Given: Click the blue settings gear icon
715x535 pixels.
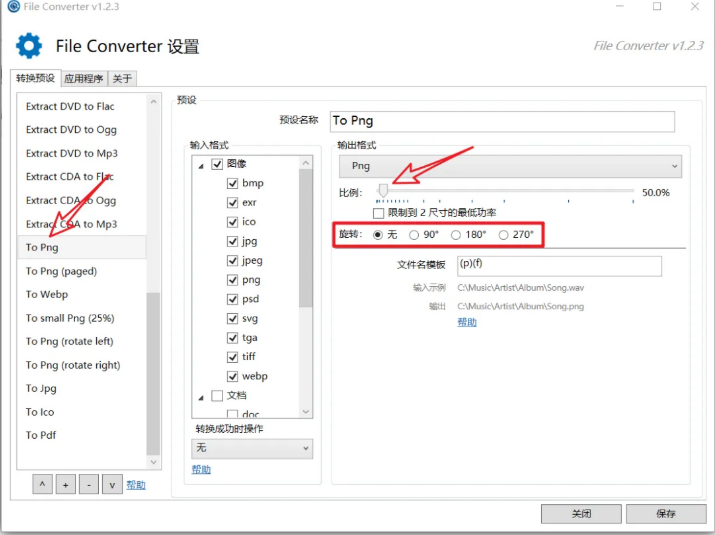Looking at the screenshot, I should click(x=29, y=46).
